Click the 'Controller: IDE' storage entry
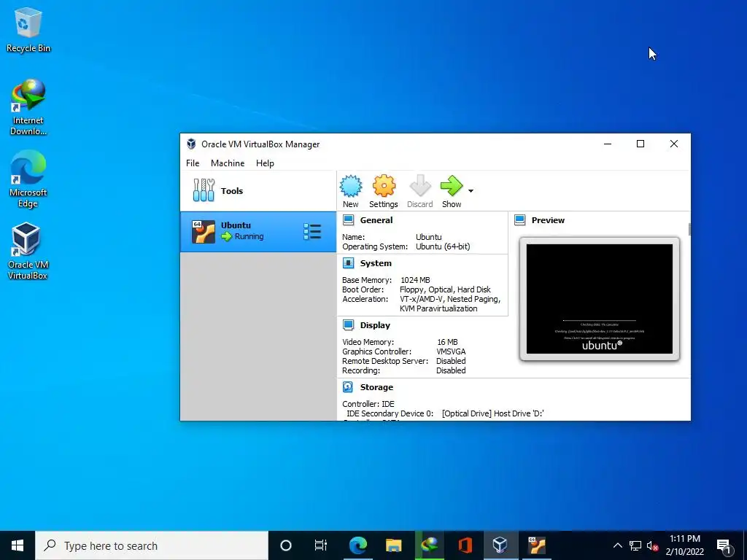The height and width of the screenshot is (560, 747). (x=368, y=403)
